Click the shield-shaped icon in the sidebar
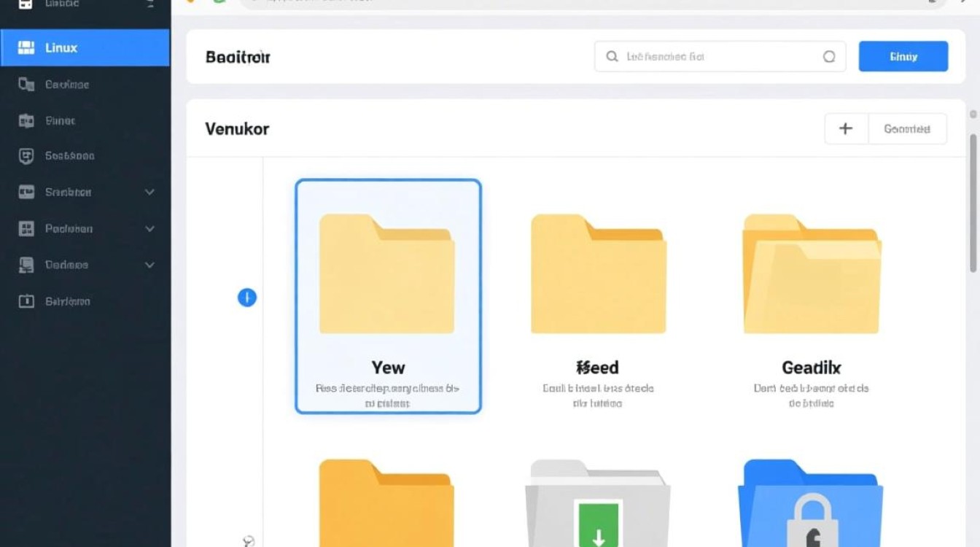980x547 pixels. tap(26, 156)
